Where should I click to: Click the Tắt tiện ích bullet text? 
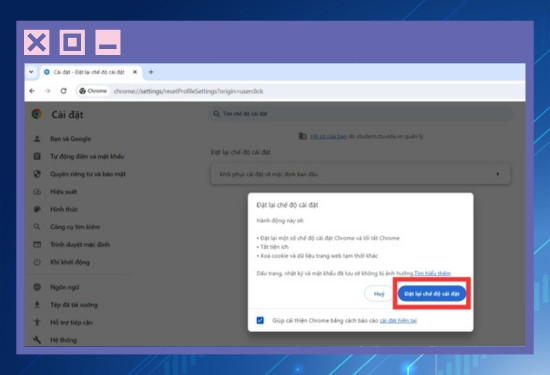coord(273,247)
